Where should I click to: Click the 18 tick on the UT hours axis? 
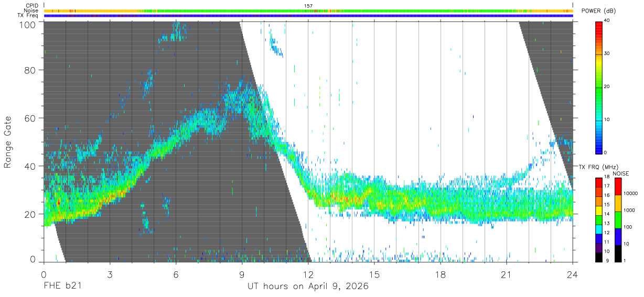point(440,274)
